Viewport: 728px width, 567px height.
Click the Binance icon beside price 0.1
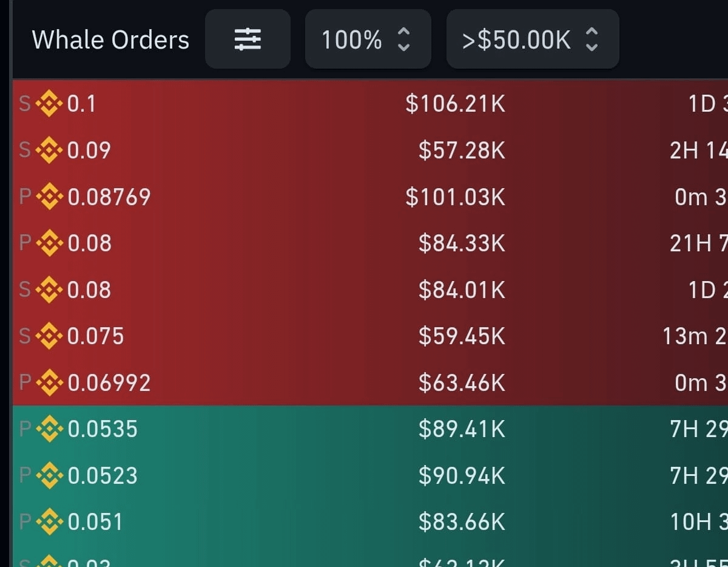tap(49, 104)
